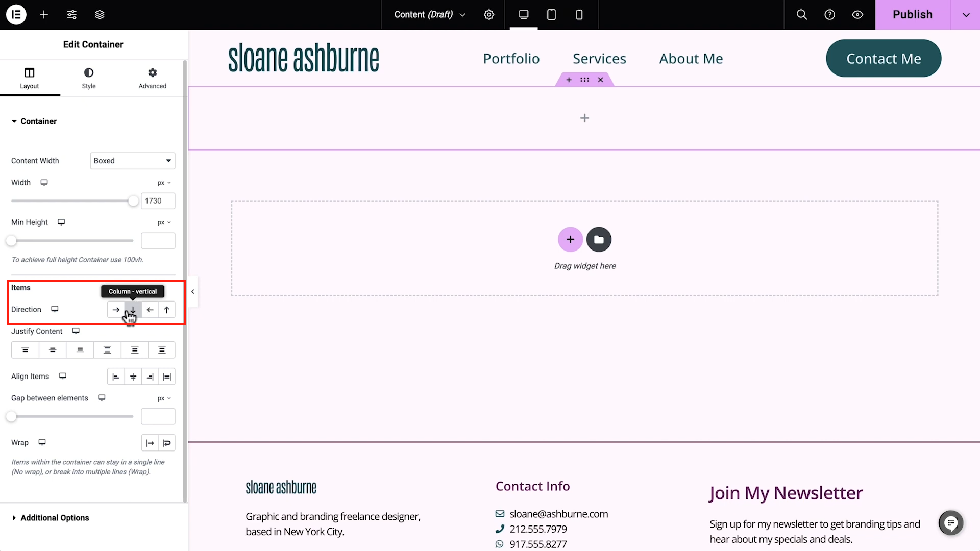980x551 pixels.
Task: Switch to mobile responsive view
Action: (579, 15)
